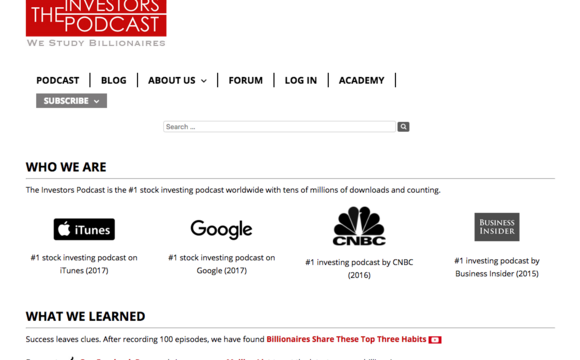580x360 pixels.
Task: Select the WHAT WE LEARNED heading
Action: 85,317
